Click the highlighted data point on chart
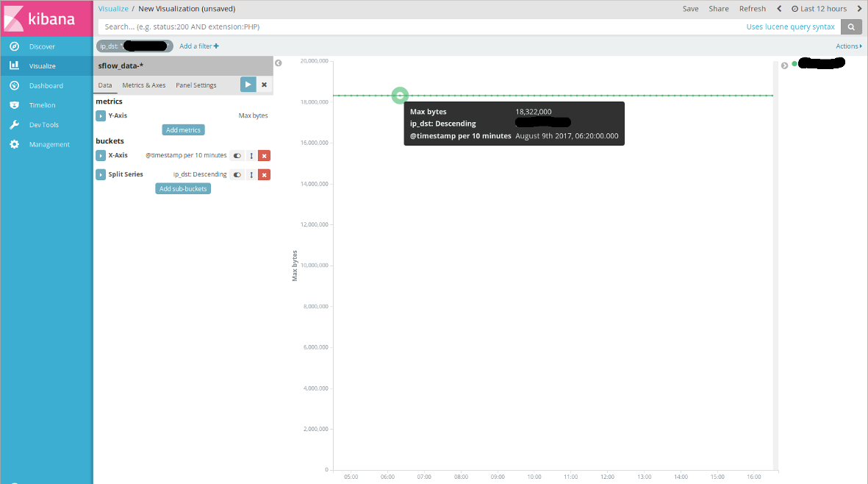This screenshot has width=868, height=484. click(x=400, y=95)
